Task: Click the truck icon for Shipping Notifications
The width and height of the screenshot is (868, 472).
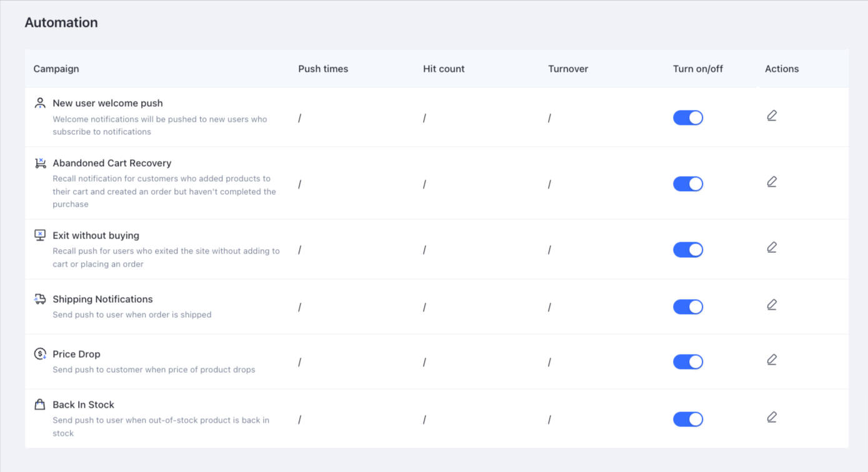Action: pos(40,299)
